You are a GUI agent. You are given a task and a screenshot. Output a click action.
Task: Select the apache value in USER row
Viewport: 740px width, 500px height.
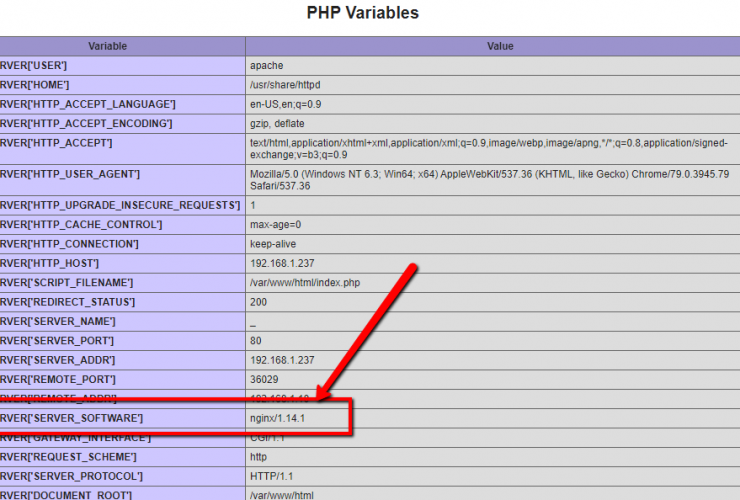[267, 66]
